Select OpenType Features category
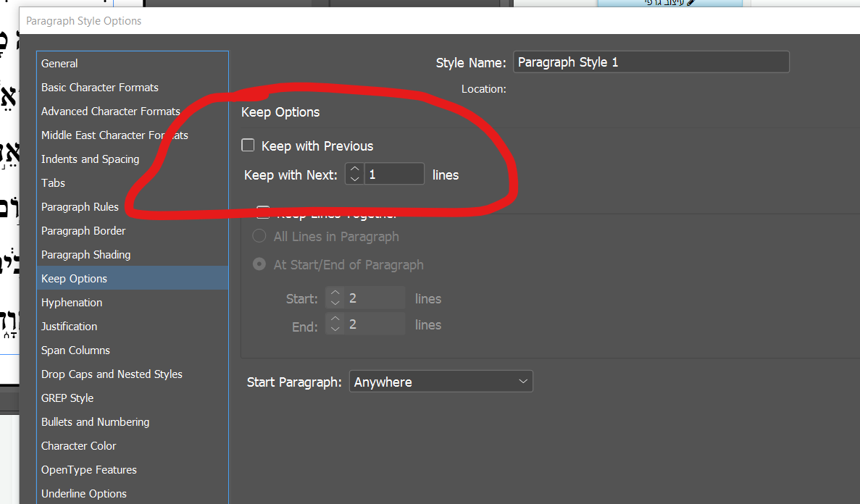Viewport: 860px width, 504px height. (132, 470)
